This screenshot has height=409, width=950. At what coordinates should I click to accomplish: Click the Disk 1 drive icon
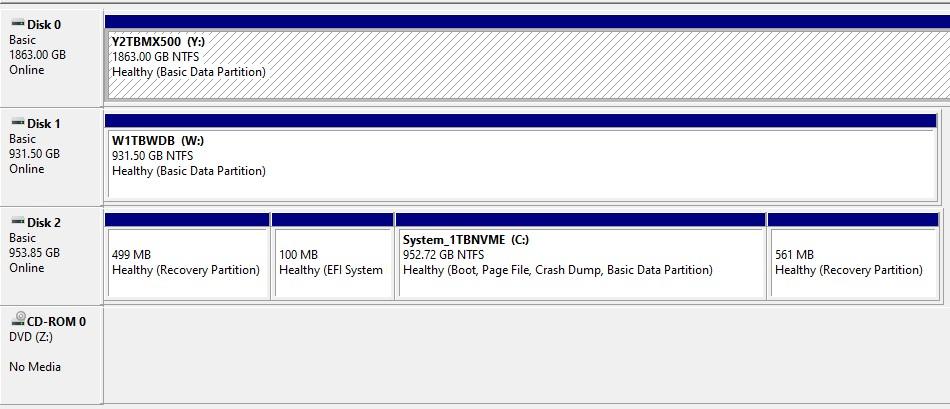(18, 122)
